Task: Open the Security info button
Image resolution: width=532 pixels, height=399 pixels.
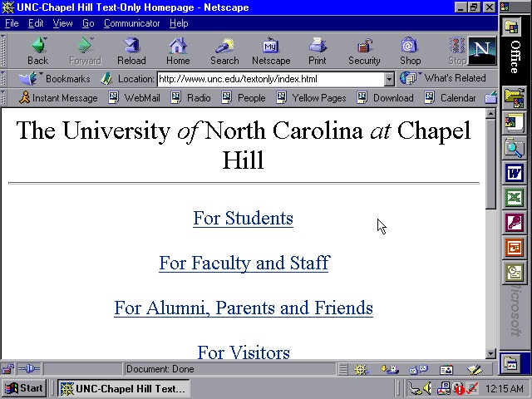Action: [x=364, y=51]
